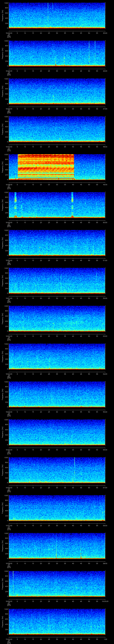Select the 18:54:00 spectrogram row
The height and width of the screenshot is (644, 114).
tap(57, 394)
